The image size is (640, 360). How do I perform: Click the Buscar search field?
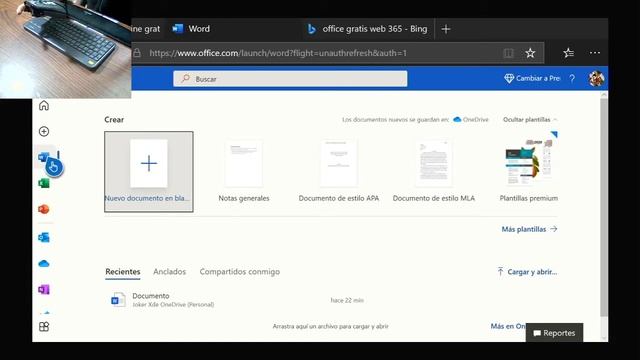click(290, 79)
